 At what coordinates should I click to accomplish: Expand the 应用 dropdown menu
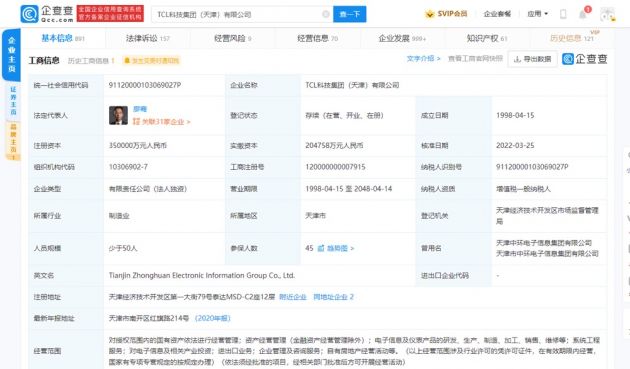point(538,14)
